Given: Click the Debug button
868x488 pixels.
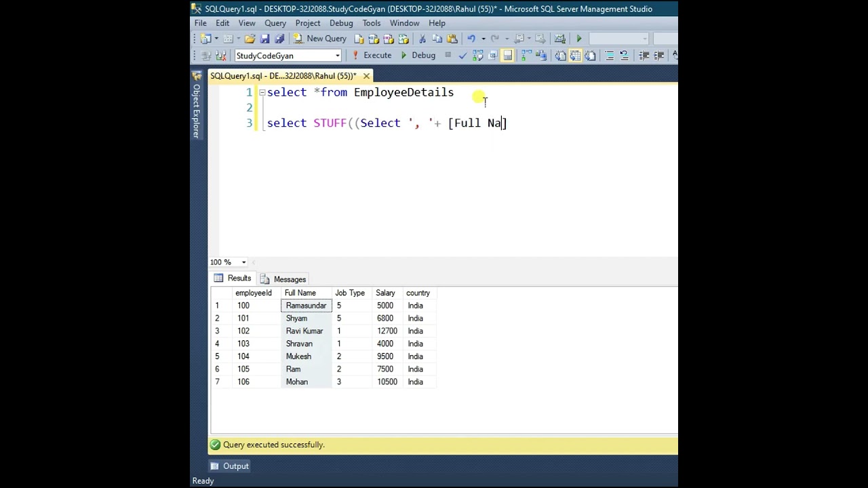Looking at the screenshot, I should tap(418, 56).
